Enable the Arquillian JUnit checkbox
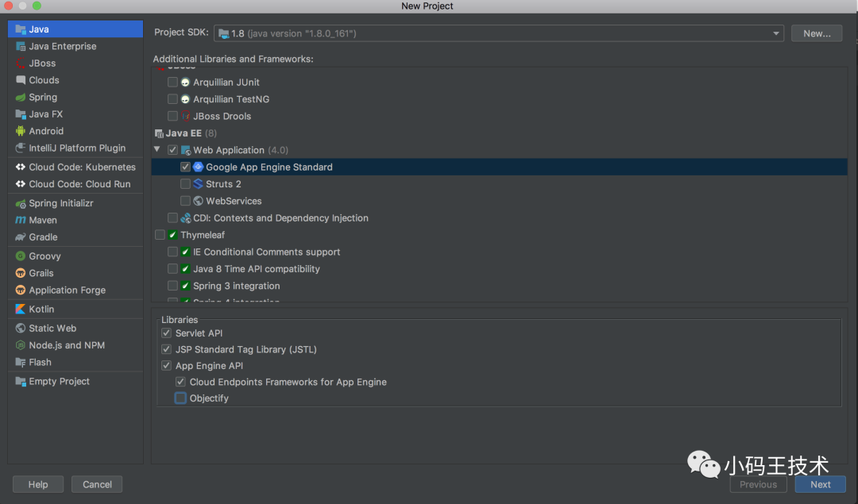The image size is (858, 504). click(x=172, y=82)
